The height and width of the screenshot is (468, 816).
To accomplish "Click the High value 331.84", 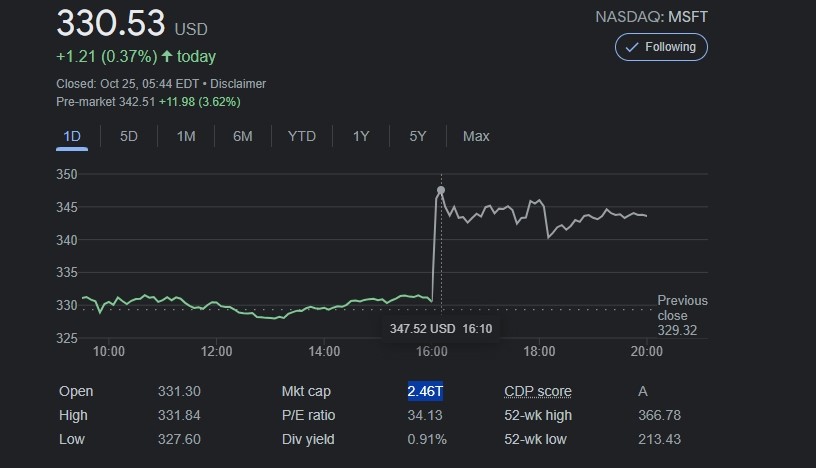I will pyautogui.click(x=179, y=415).
